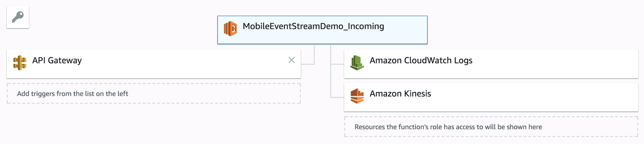Click the "Add triggers from the list" placeholder text

[x=72, y=94]
